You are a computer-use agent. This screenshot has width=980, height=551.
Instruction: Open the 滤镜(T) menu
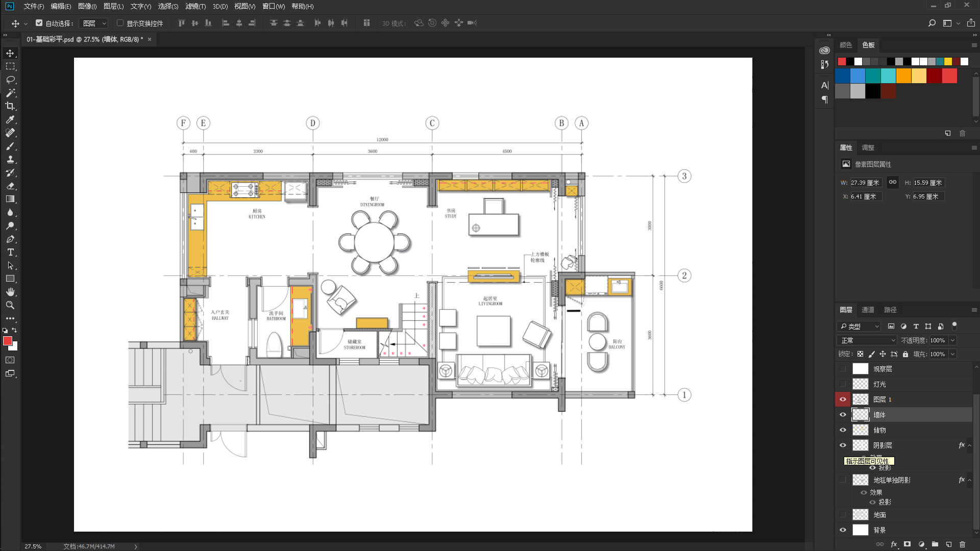195,6
